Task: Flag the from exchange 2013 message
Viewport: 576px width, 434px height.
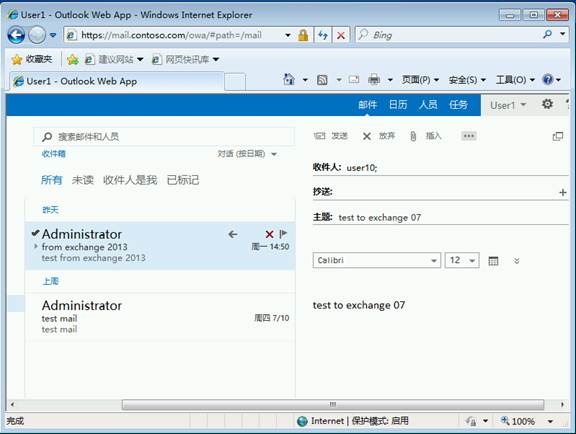Action: [283, 234]
